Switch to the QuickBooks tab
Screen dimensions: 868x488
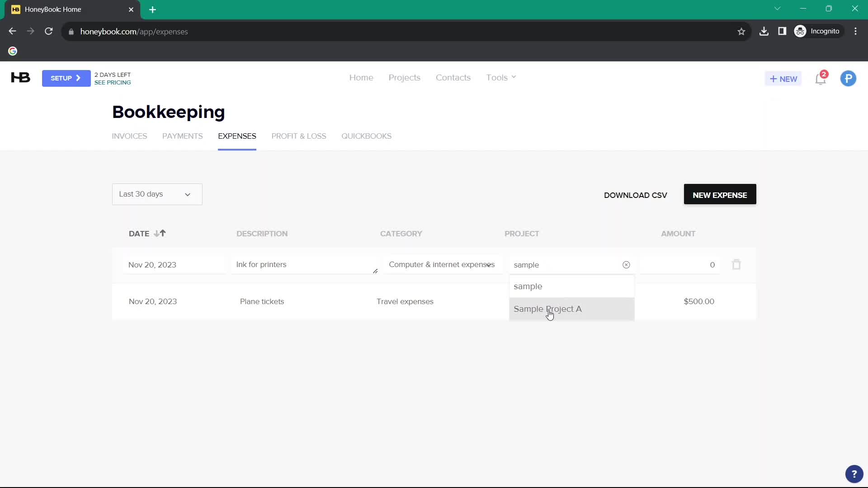[x=367, y=136]
